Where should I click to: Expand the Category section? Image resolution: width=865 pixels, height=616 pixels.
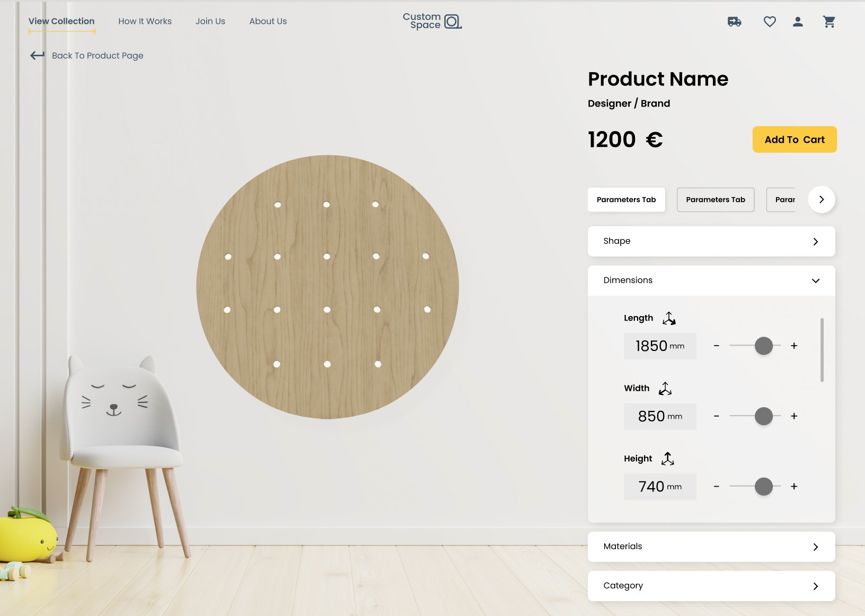click(711, 586)
